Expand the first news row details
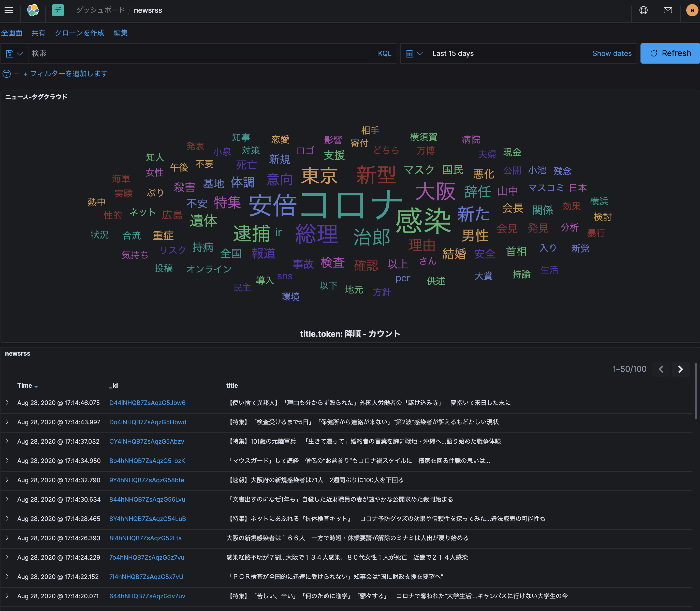 click(7, 403)
